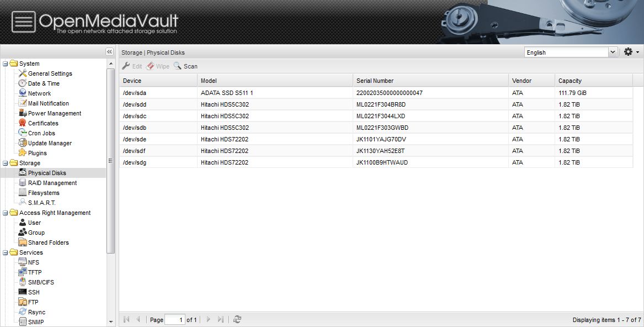Select the /dev/sdb device row
The height and width of the screenshot is (327, 644).
376,128
